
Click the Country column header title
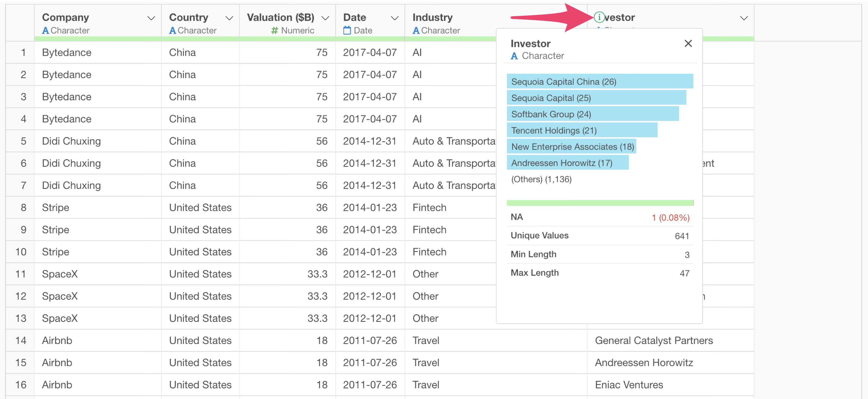(188, 18)
